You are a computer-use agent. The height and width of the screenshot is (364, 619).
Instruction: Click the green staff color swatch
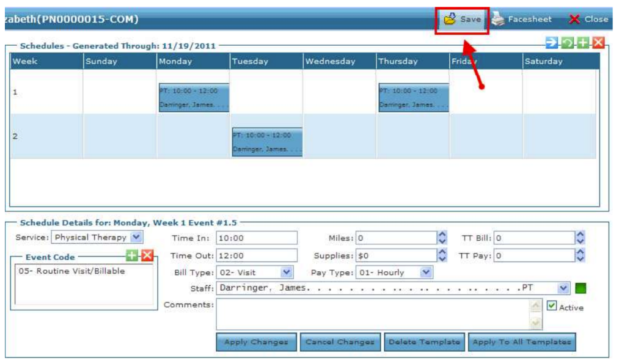[x=580, y=288]
